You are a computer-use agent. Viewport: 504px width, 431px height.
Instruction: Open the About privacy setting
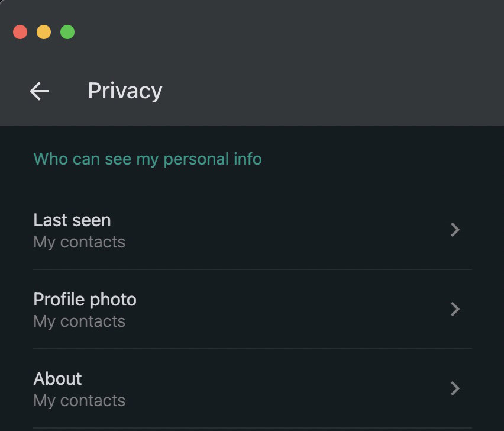(x=57, y=379)
